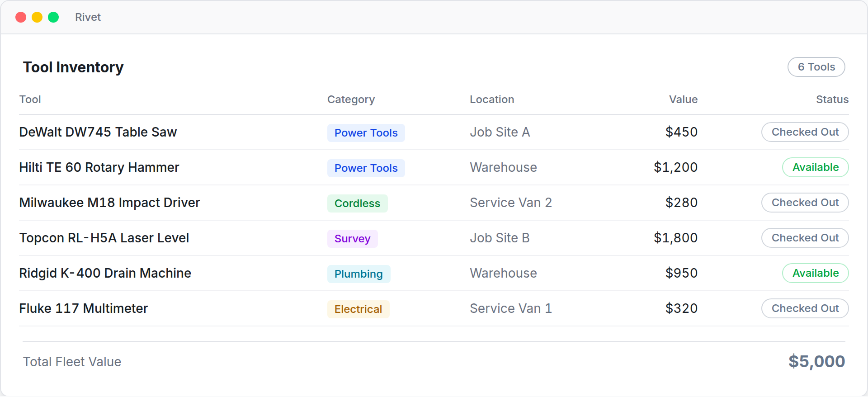Image resolution: width=868 pixels, height=397 pixels.
Task: Click the Rivet window title
Action: coord(88,17)
